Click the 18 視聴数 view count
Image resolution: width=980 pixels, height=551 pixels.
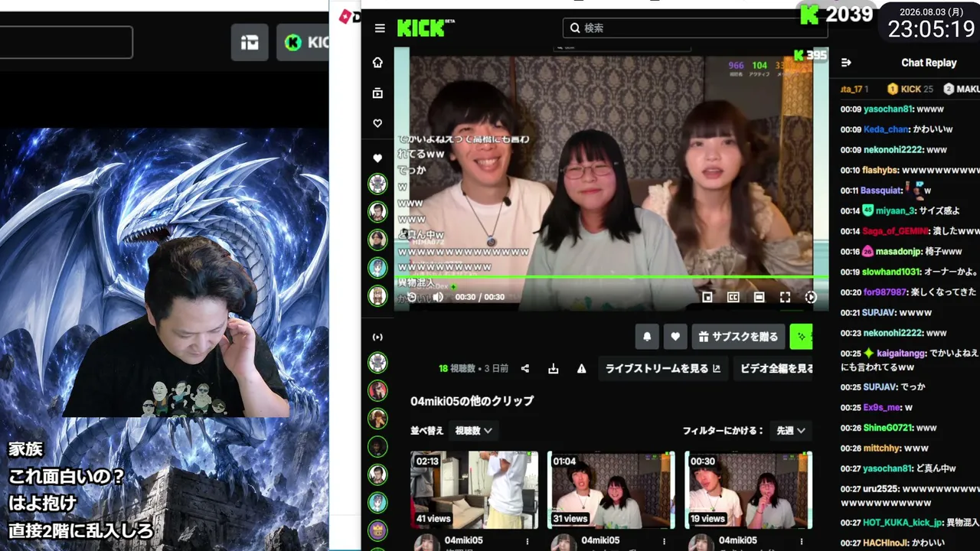coord(458,368)
